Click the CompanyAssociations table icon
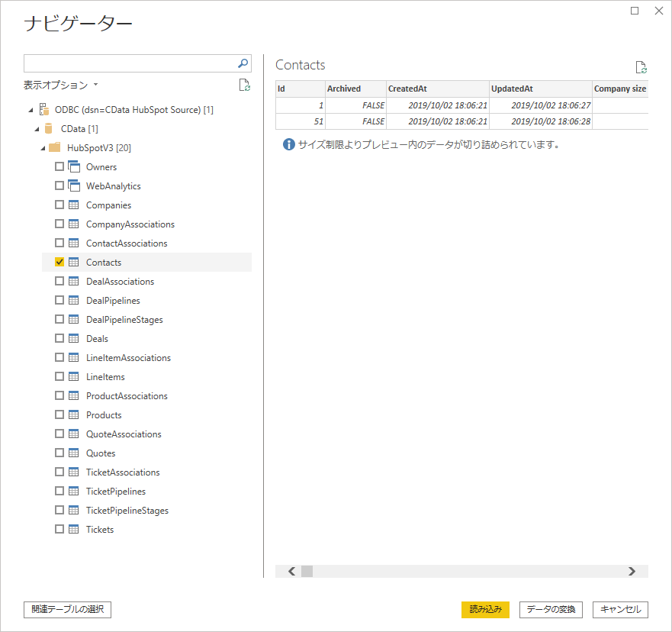Image resolution: width=672 pixels, height=632 pixels. 74,224
